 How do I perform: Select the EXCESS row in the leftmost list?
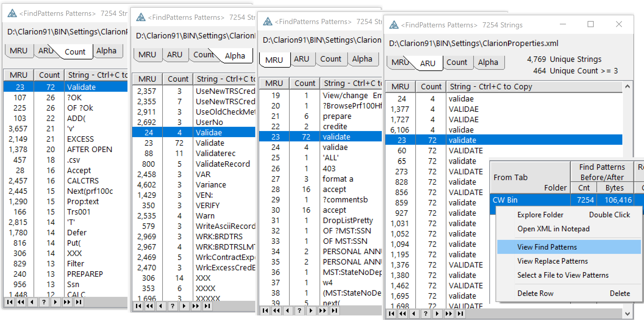(80, 139)
